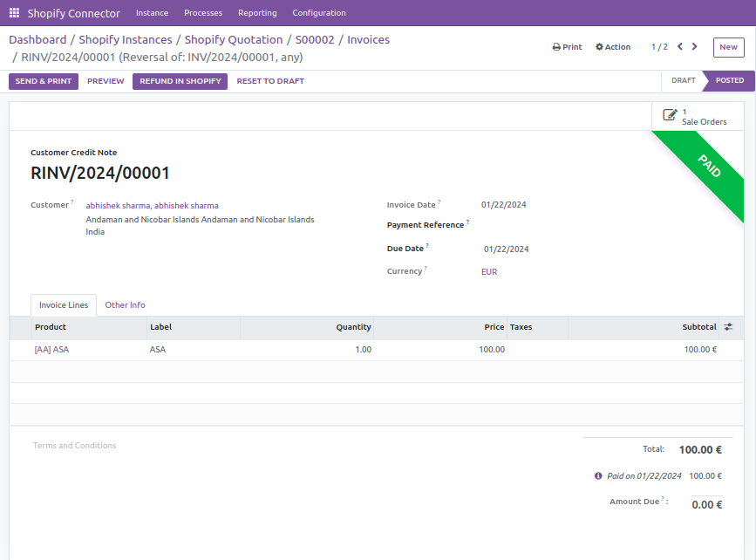Viewport: 756px width, 560px height.
Task: Open the optional columns icon beside Subtotal
Action: coord(728,326)
